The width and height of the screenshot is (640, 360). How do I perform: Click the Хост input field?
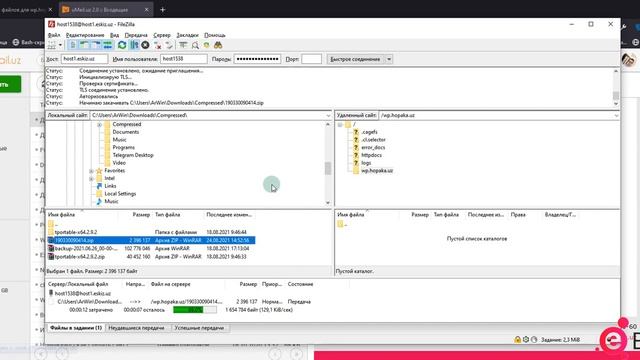point(84,59)
